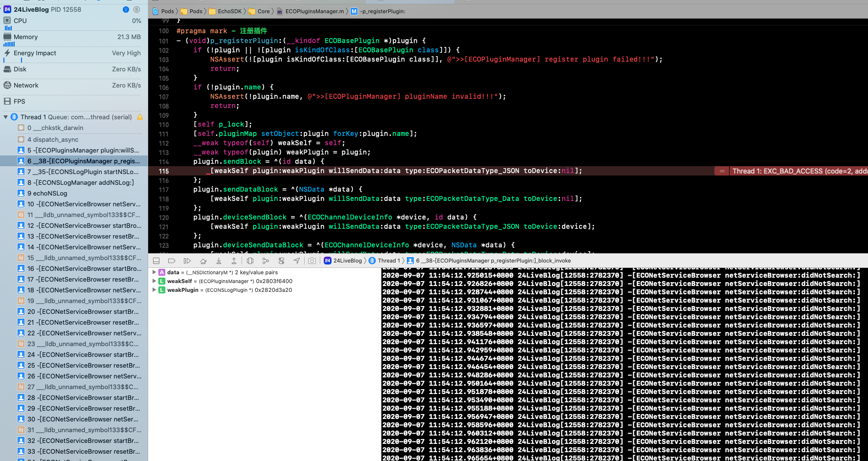Open ECOPluginsManager.m breadcrumb file menu
This screenshot has height=461, width=868.
click(310, 11)
